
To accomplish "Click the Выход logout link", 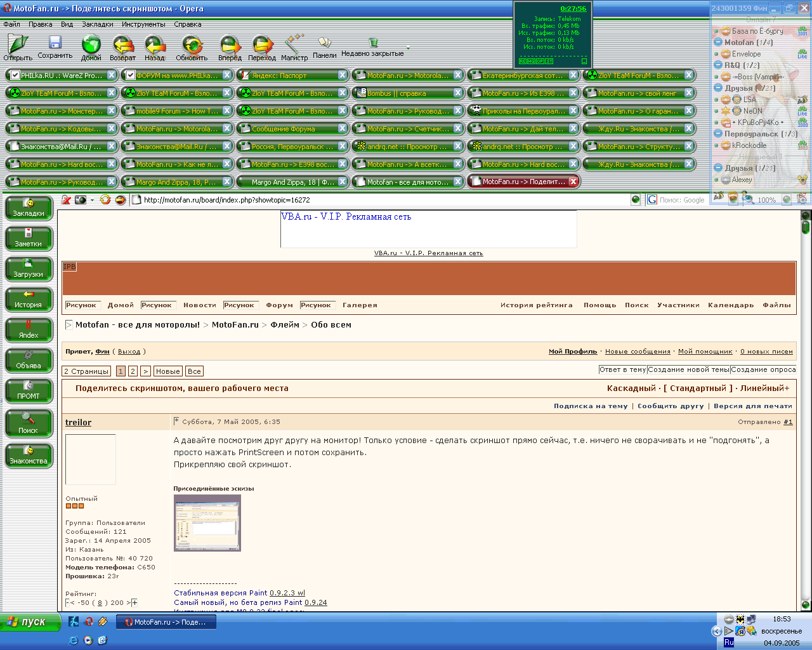I will (x=129, y=352).
